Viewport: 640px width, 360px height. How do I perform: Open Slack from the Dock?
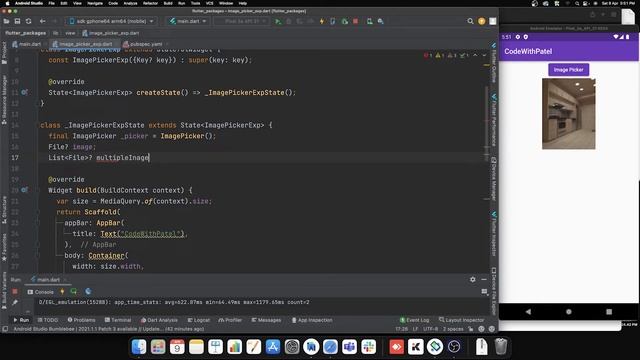(x=368, y=347)
